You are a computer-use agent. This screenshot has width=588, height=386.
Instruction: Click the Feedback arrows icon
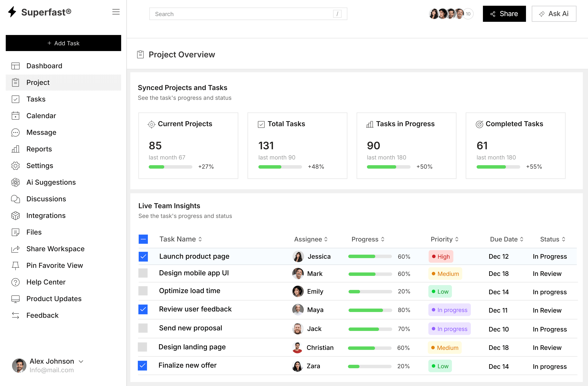[15, 315]
